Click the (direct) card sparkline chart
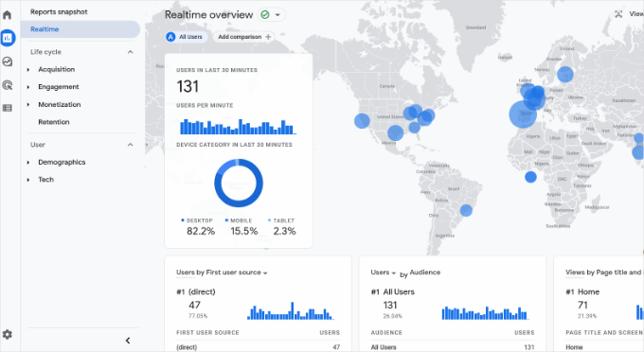Viewport: 644px width, 352px height. (x=291, y=311)
